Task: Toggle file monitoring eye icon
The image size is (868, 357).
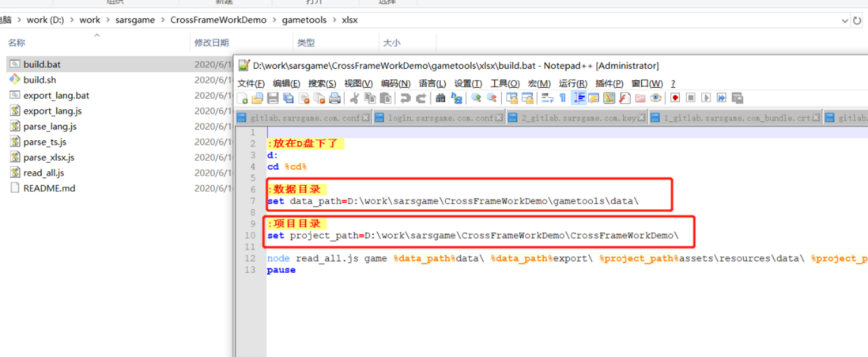Action: [656, 98]
